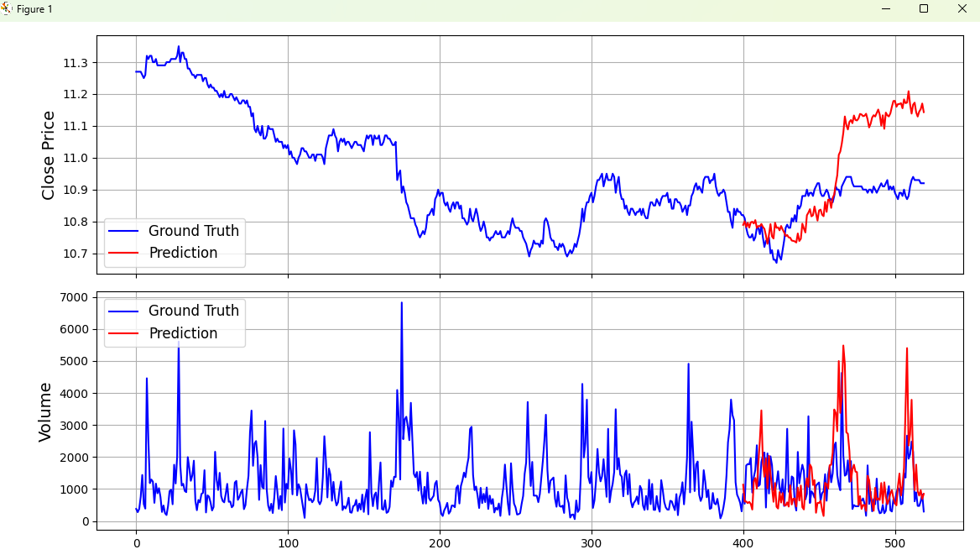Screen dimensions: 980x560
Task: Minimize the Figure 1 window
Action: coord(886,8)
